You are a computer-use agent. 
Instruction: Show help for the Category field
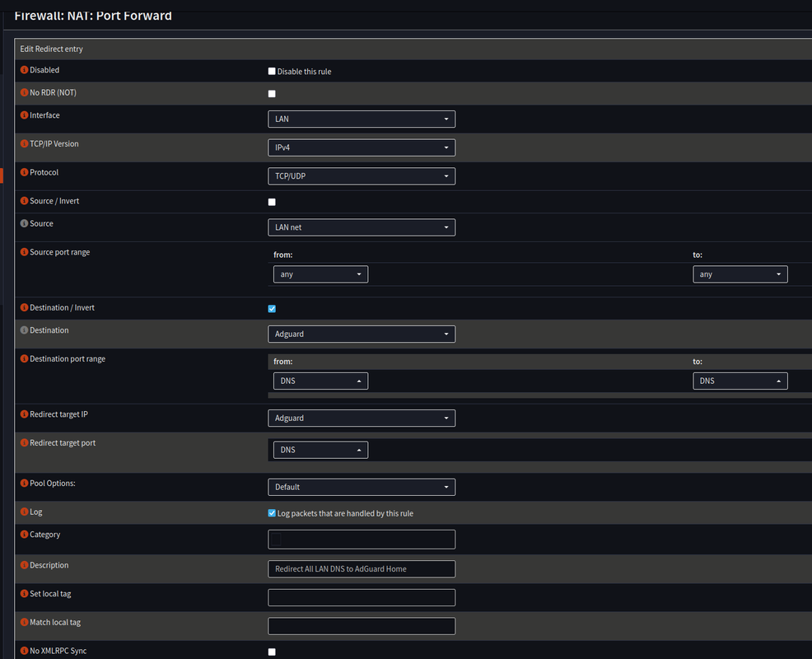pyautogui.click(x=24, y=534)
